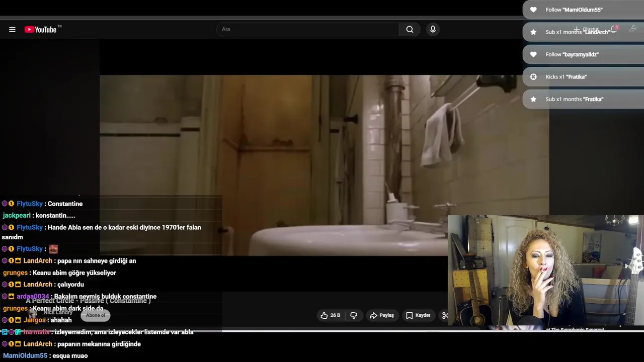Click harmslix username in chat
The width and height of the screenshot is (644, 362).
(36, 332)
